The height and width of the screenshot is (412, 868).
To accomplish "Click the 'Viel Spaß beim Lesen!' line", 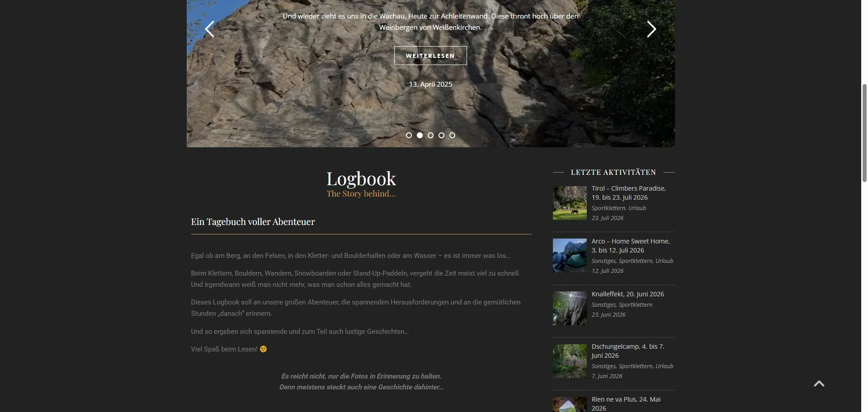I will pyautogui.click(x=229, y=349).
